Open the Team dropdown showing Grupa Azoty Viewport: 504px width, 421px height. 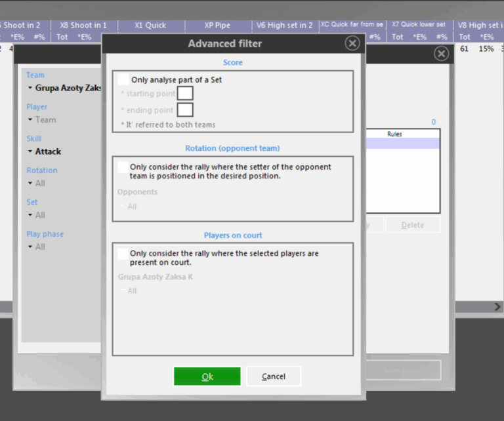tap(64, 88)
